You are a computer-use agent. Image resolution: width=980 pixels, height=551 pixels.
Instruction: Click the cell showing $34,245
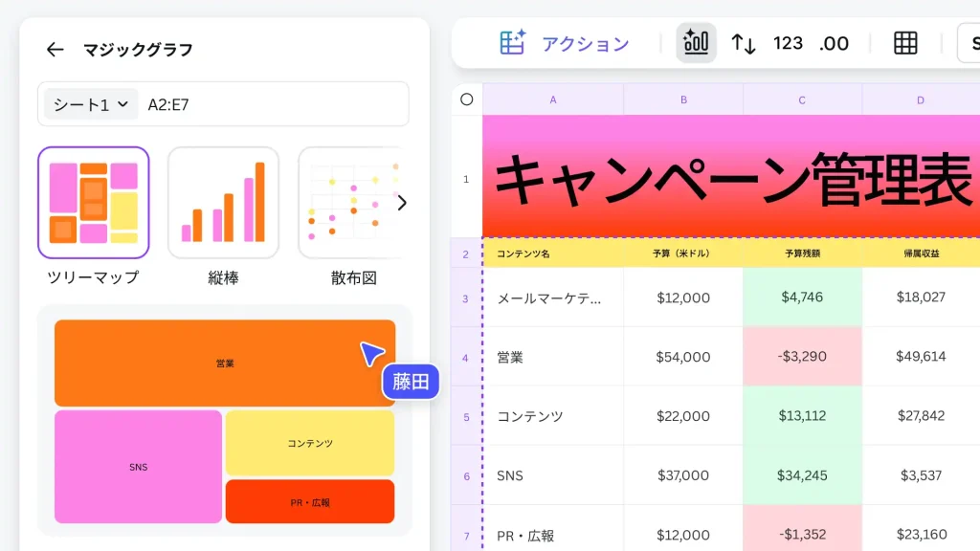[802, 475]
